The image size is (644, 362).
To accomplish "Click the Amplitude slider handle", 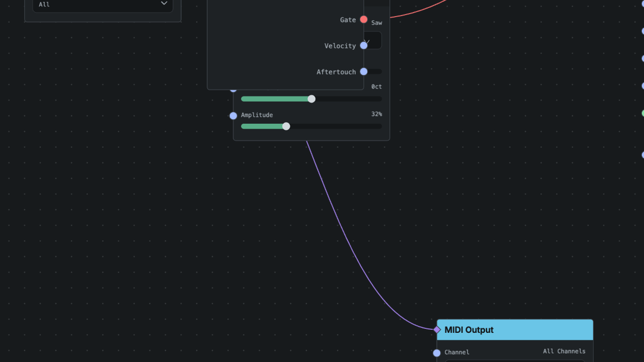I will (286, 126).
